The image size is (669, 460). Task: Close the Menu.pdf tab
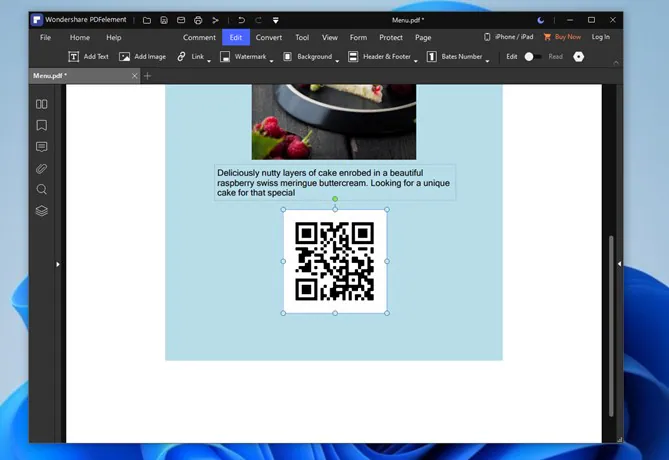click(x=135, y=76)
